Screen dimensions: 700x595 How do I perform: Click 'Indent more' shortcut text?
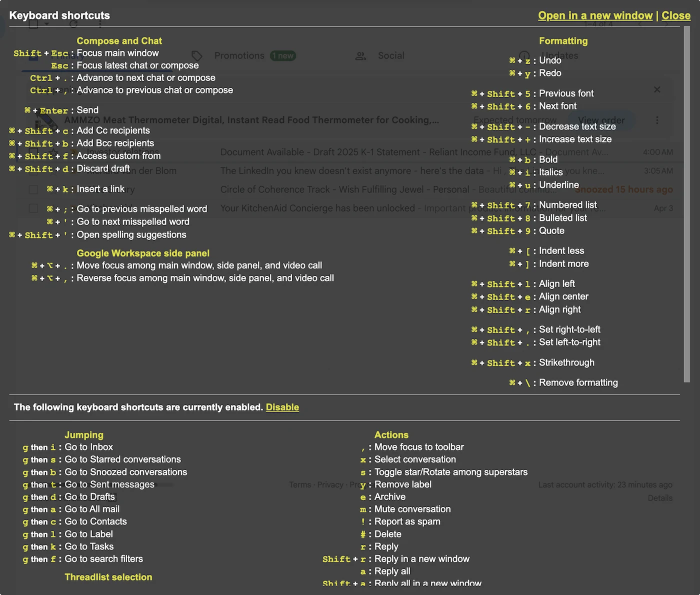(x=563, y=263)
